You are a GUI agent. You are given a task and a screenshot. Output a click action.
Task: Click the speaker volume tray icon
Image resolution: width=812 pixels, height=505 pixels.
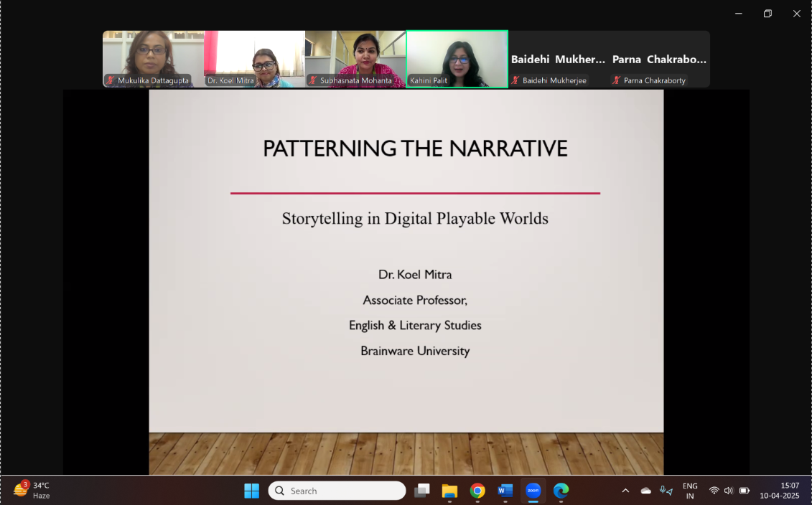click(x=729, y=491)
